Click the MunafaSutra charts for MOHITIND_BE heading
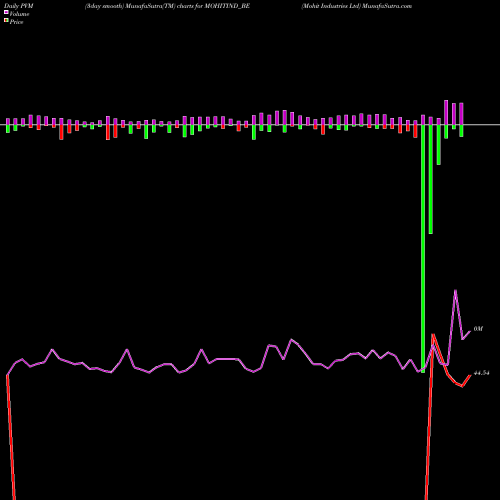This screenshot has height=500, width=500. click(167, 6)
